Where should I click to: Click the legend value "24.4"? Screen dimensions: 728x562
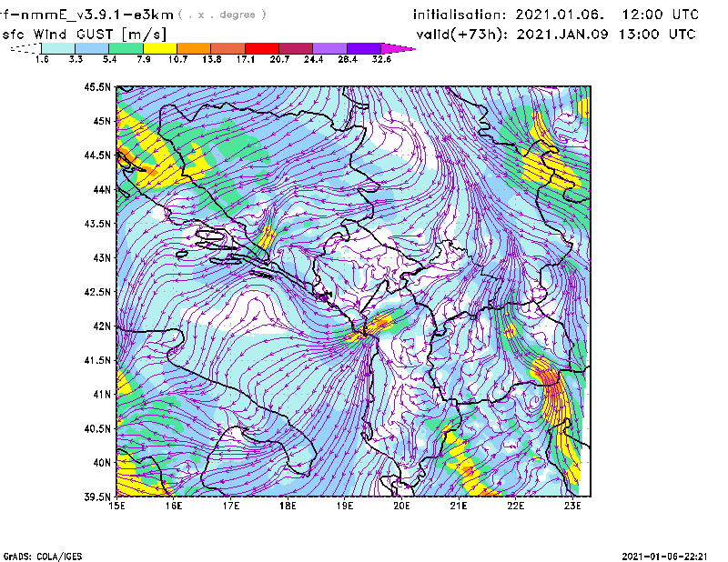coord(313,59)
